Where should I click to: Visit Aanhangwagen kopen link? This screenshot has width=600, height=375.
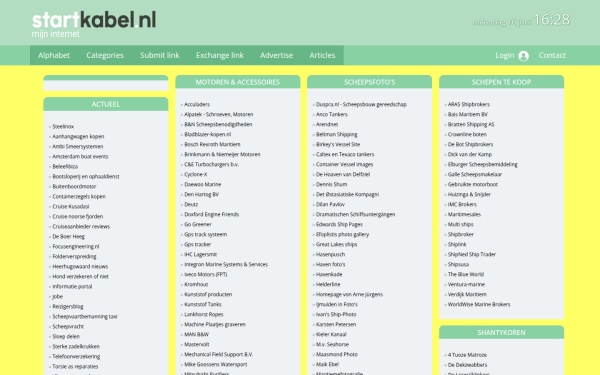pos(78,136)
